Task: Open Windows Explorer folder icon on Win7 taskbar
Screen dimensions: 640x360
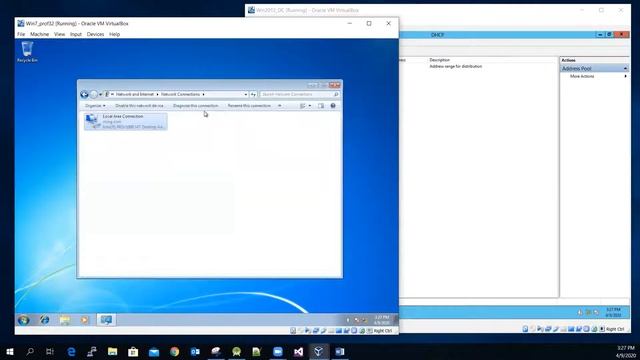Action: (x=64, y=320)
